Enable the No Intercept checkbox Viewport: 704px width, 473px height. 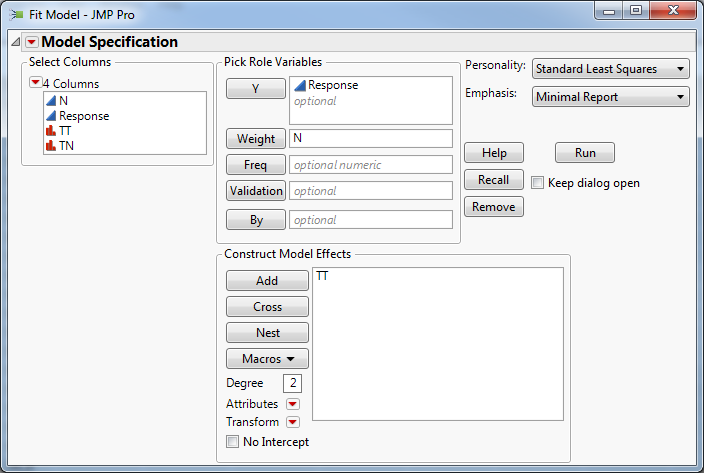232,442
